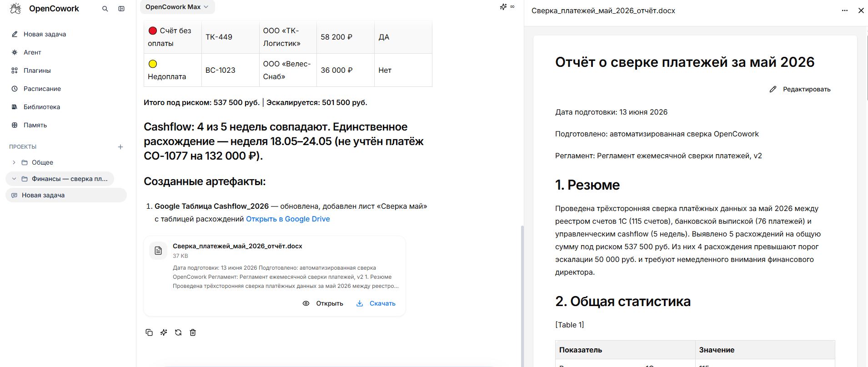Click the Нет escalation cell
Image resolution: width=868 pixels, height=367 pixels.
(x=403, y=70)
